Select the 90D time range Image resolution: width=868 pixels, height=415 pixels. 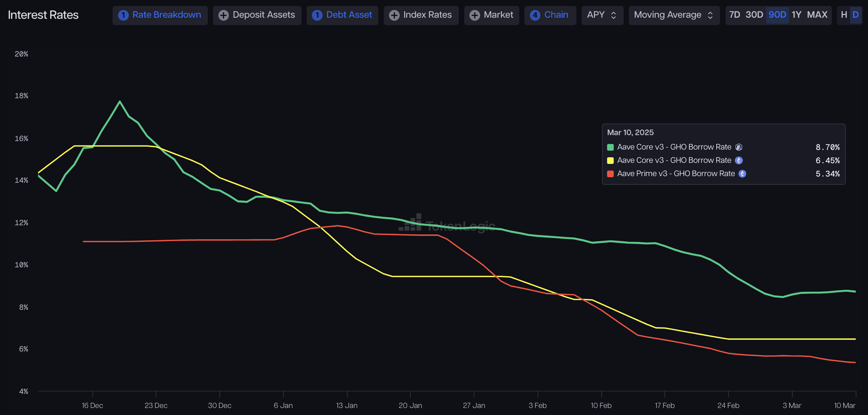click(x=777, y=15)
